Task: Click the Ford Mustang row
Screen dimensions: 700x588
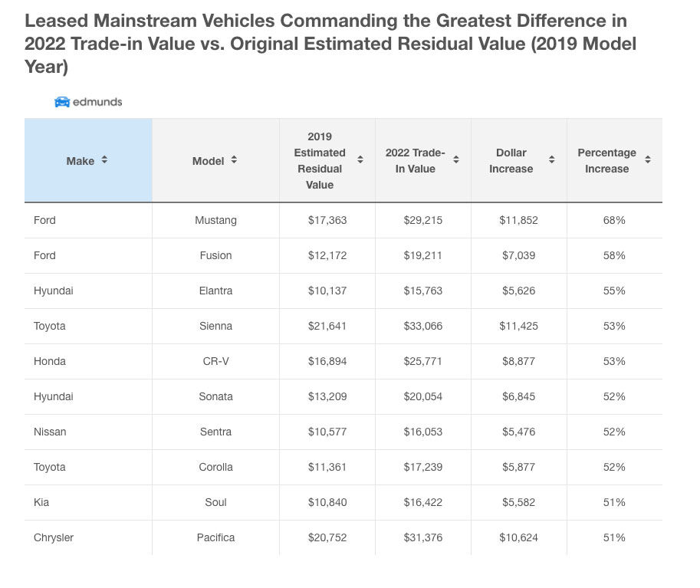Action: click(215, 220)
